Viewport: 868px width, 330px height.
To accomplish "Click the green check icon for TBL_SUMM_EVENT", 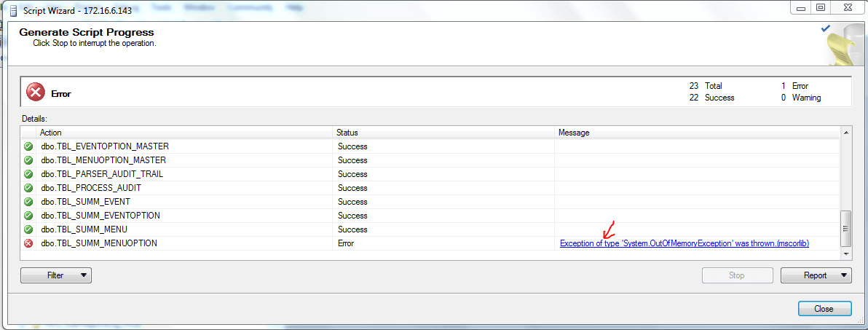I will pyautogui.click(x=28, y=202).
